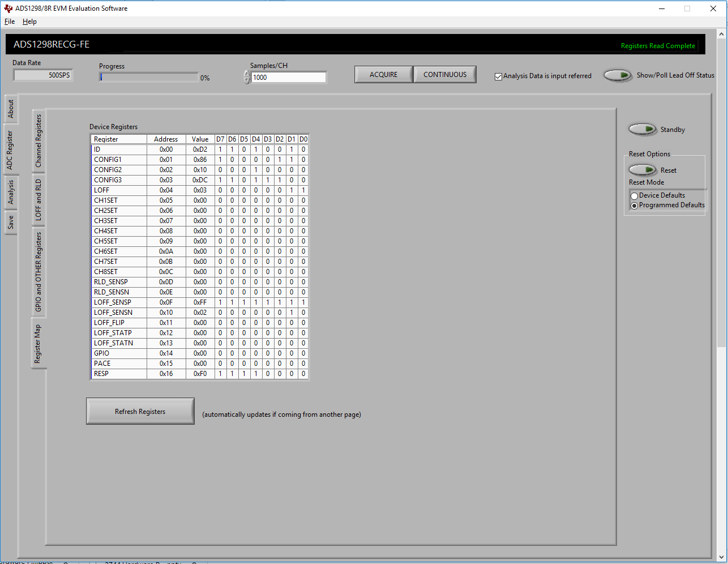Open the Help menu
728x564 pixels.
tap(29, 22)
